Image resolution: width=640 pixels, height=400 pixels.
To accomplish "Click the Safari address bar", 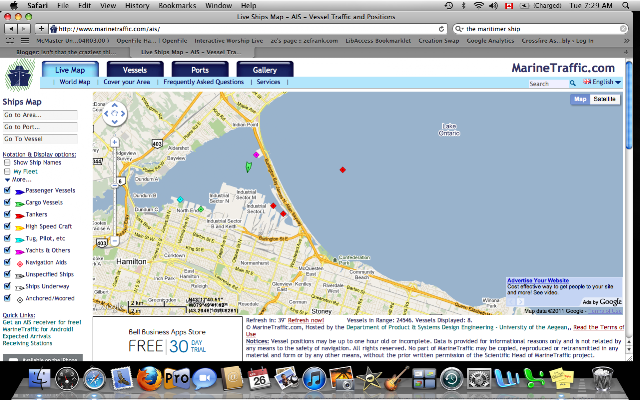I will point(248,29).
